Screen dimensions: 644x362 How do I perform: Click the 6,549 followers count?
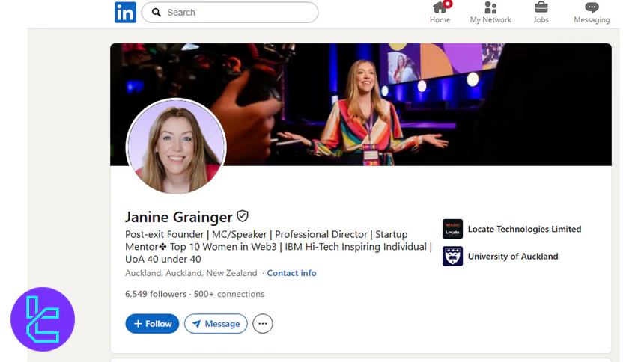[156, 294]
